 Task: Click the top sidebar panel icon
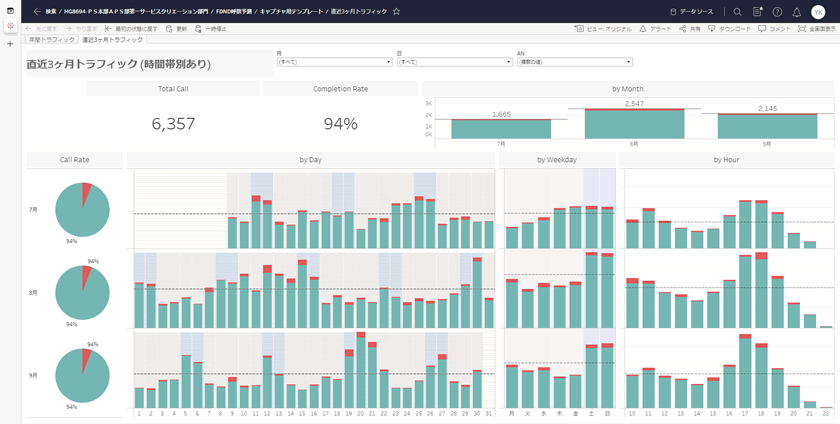(x=10, y=11)
